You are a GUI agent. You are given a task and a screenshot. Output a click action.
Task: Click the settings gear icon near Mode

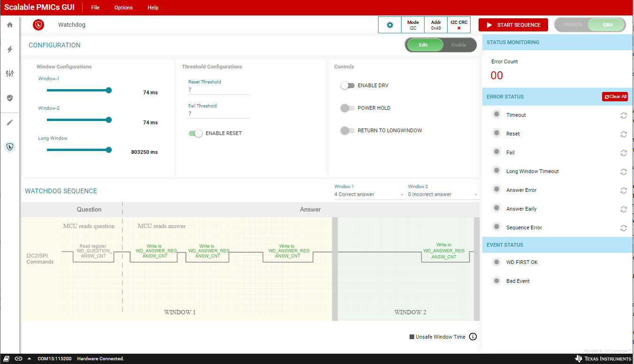(390, 25)
